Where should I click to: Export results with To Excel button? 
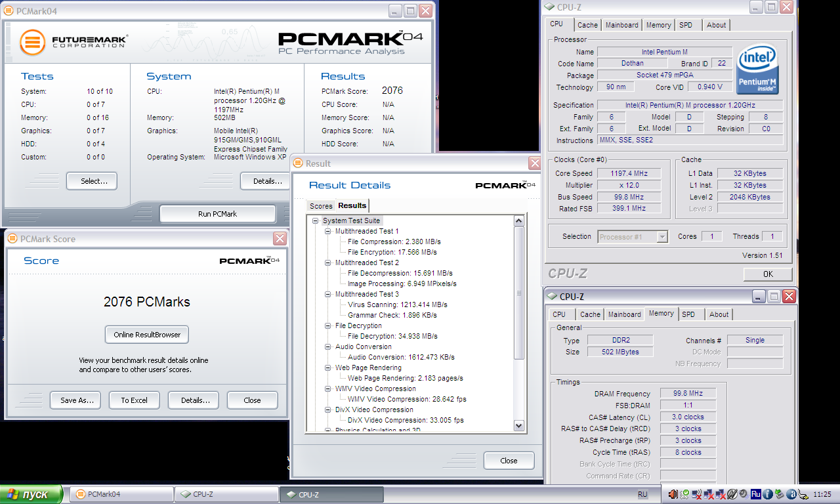coord(134,400)
